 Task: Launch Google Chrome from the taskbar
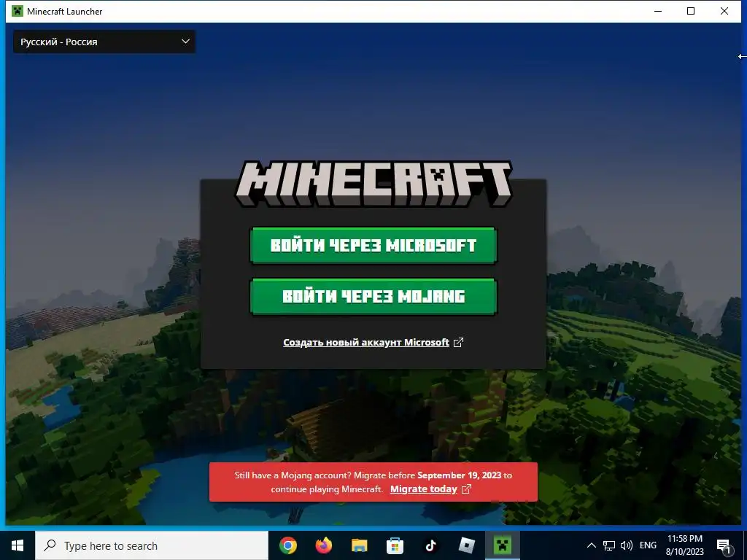point(287,545)
